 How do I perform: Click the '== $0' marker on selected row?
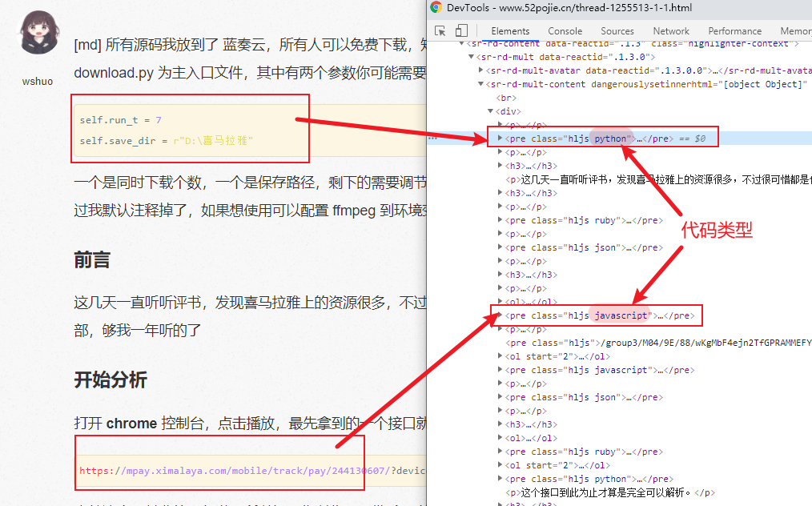(x=693, y=139)
